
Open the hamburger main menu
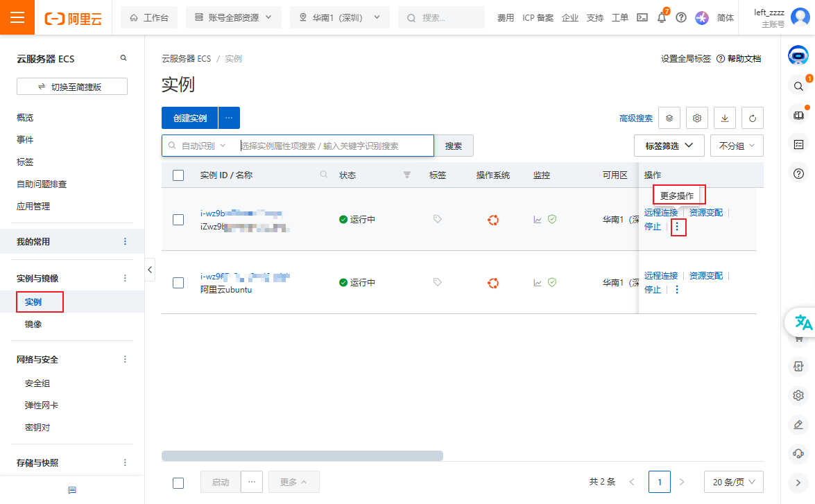17,17
